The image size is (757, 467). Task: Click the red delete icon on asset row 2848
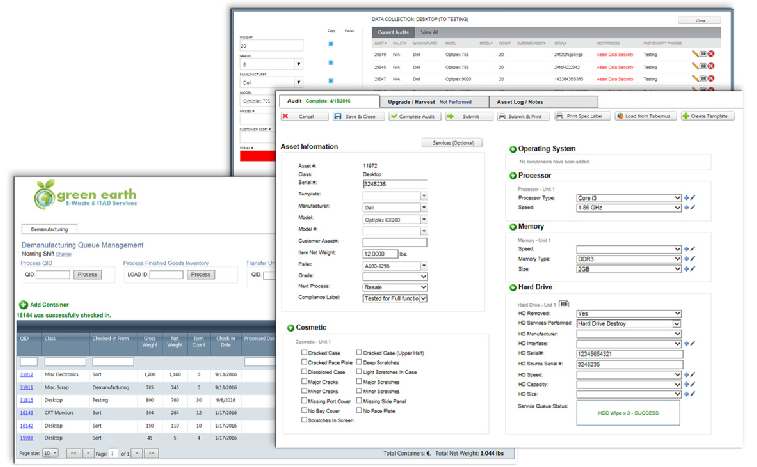[x=711, y=66]
